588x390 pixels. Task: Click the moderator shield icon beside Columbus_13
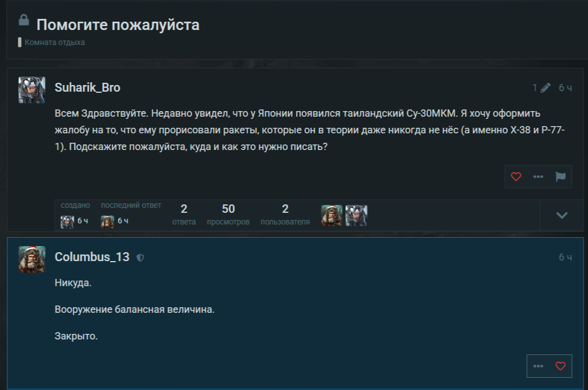140,257
